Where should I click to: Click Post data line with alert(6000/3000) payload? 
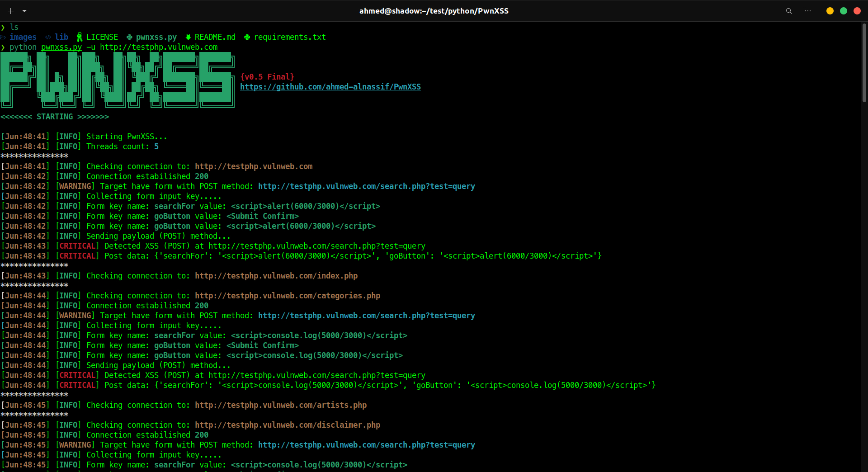point(301,256)
